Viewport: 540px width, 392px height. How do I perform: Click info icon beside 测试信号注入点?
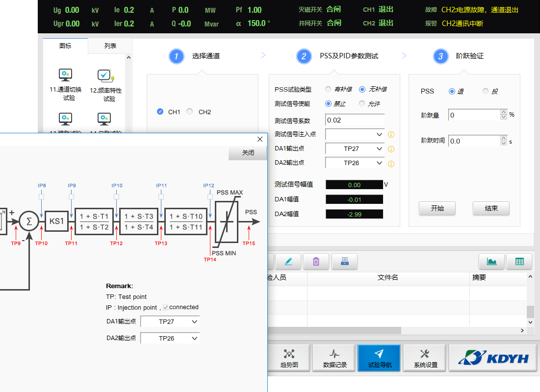tap(391, 135)
